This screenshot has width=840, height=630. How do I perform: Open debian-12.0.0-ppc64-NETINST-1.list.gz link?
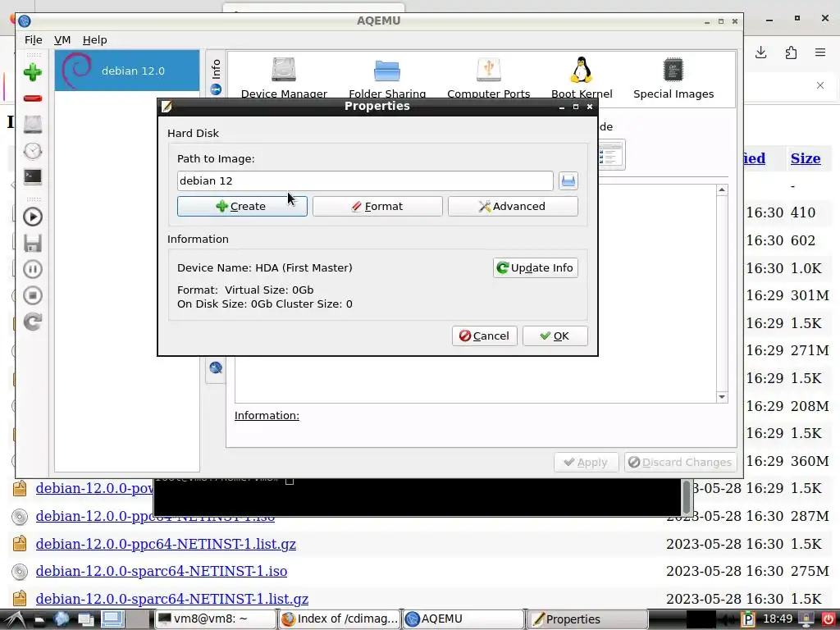tap(166, 544)
